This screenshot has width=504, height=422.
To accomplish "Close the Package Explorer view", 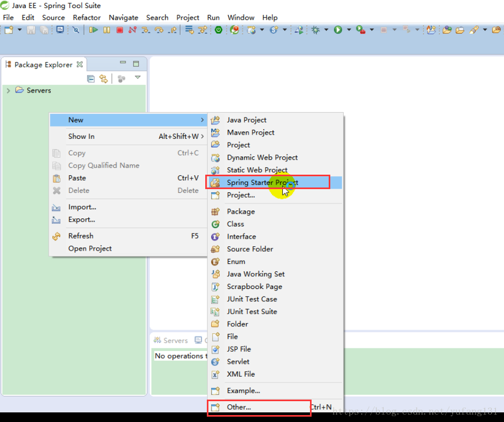I will pos(80,65).
